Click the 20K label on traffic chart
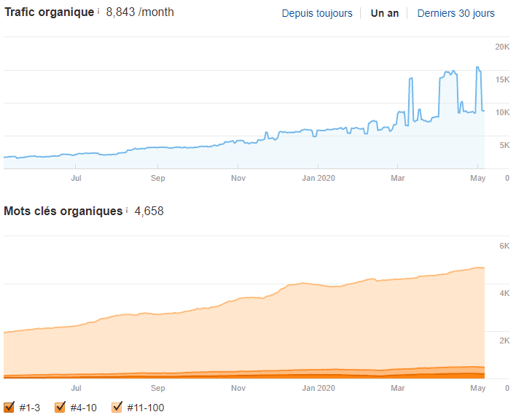 pos(501,47)
